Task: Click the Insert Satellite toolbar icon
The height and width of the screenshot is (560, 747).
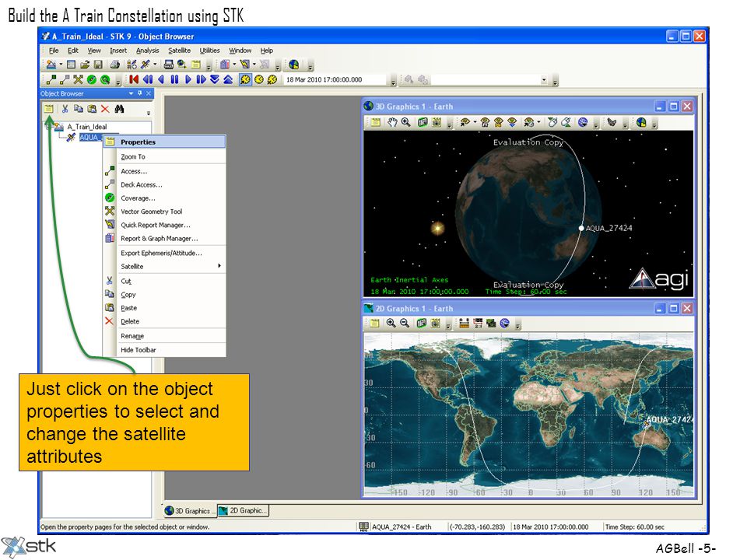Action: tap(146, 65)
